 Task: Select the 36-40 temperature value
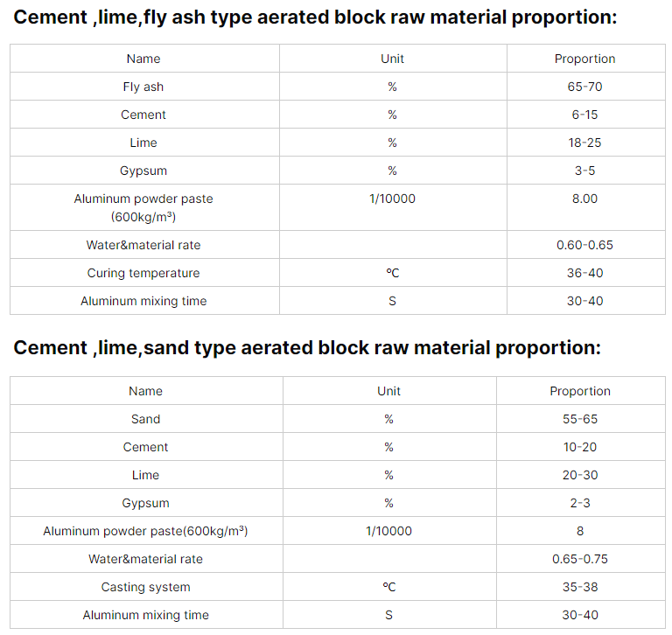[x=584, y=273]
